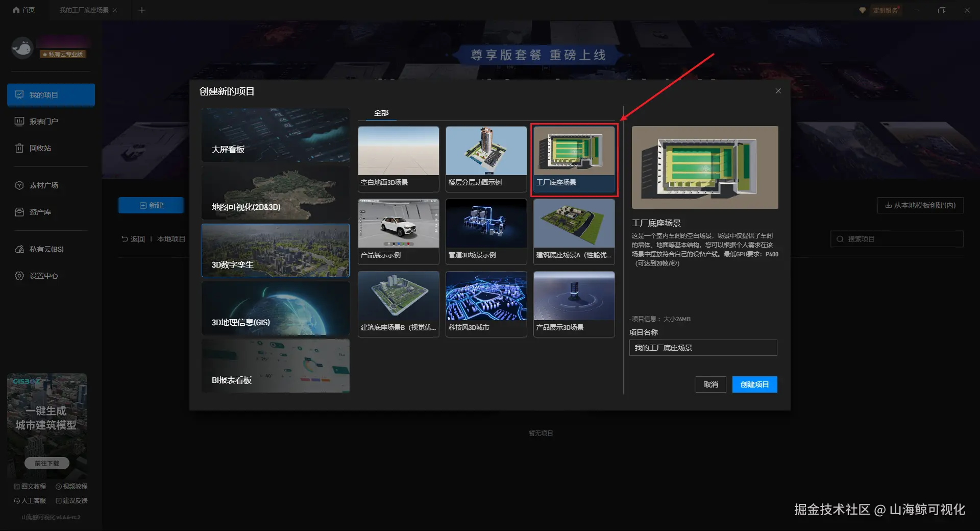Select the 3D数字孪生 category
Image resolution: width=980 pixels, height=531 pixels.
point(276,250)
